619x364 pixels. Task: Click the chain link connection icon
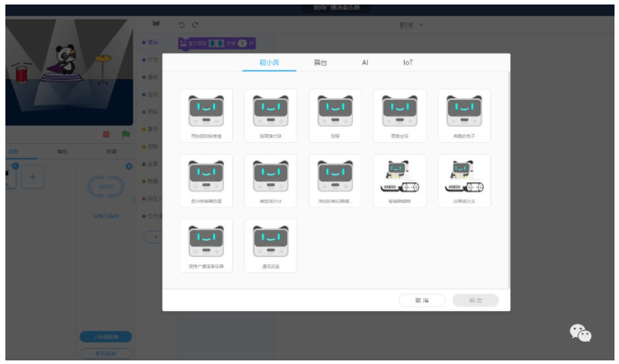click(106, 187)
